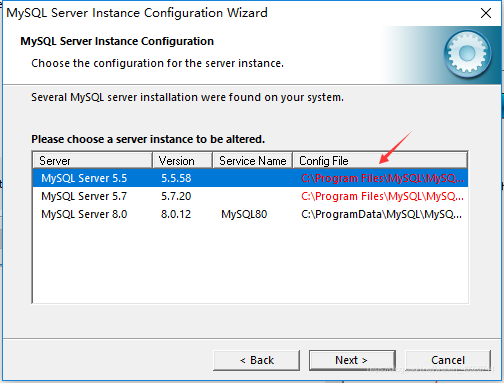Close the wizard window with X
The height and width of the screenshot is (383, 504).
click(x=486, y=13)
